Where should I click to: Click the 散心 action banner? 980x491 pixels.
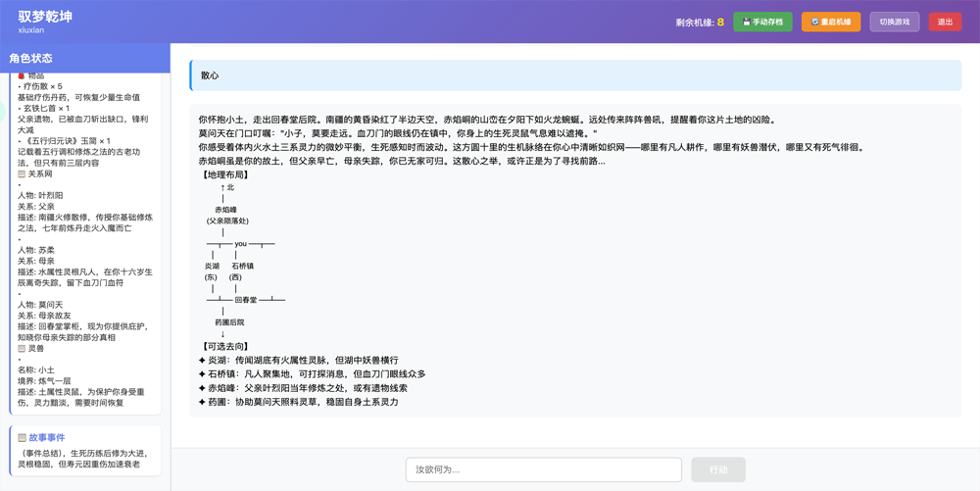coord(575,75)
